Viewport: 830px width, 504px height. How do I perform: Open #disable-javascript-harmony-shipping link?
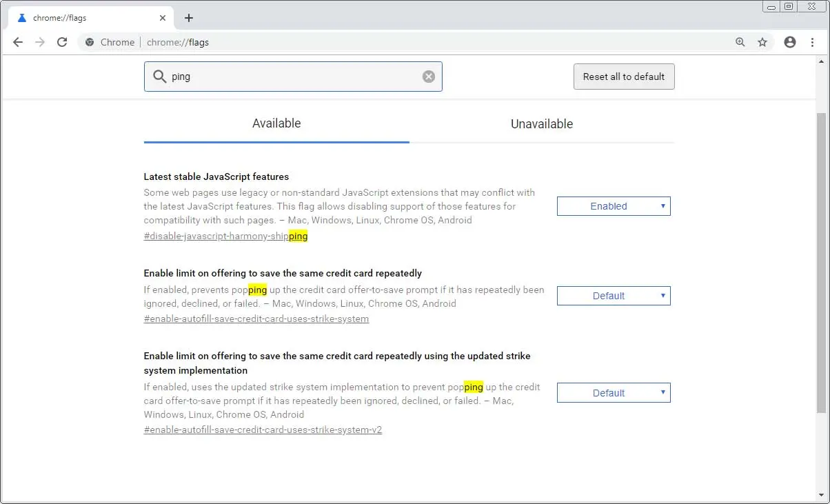click(x=226, y=236)
